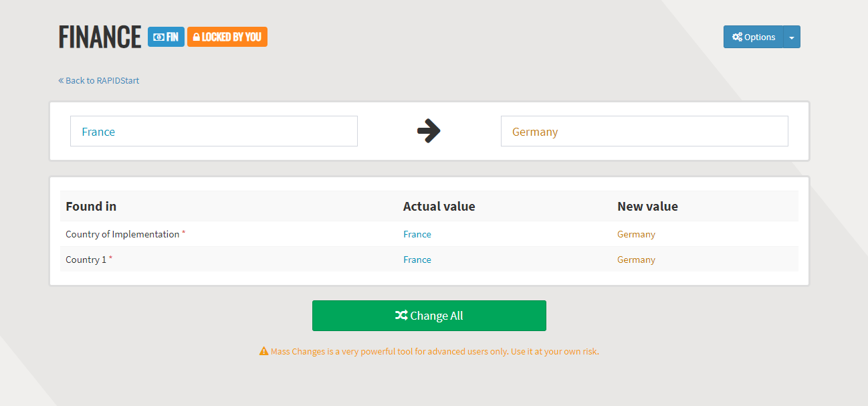Select the Country of Implementation row label
Image resolution: width=868 pixels, height=406 pixels.
pos(122,234)
